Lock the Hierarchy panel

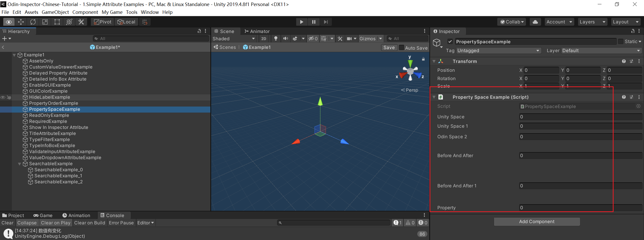pyautogui.click(x=199, y=31)
